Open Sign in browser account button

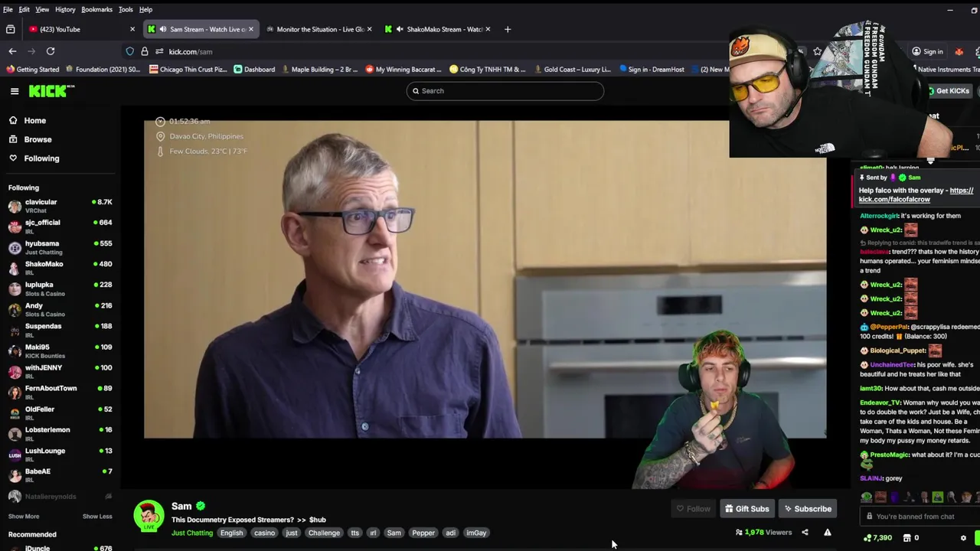927,51
